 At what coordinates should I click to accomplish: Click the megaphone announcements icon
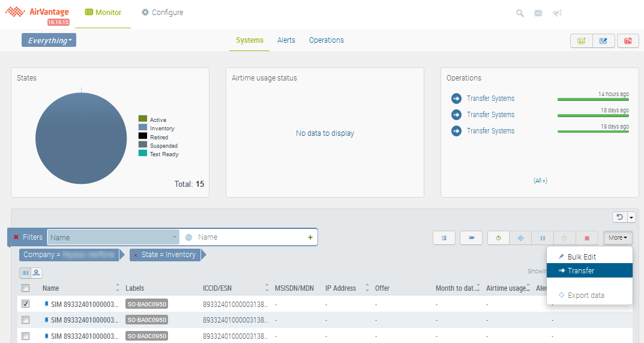pos(557,13)
